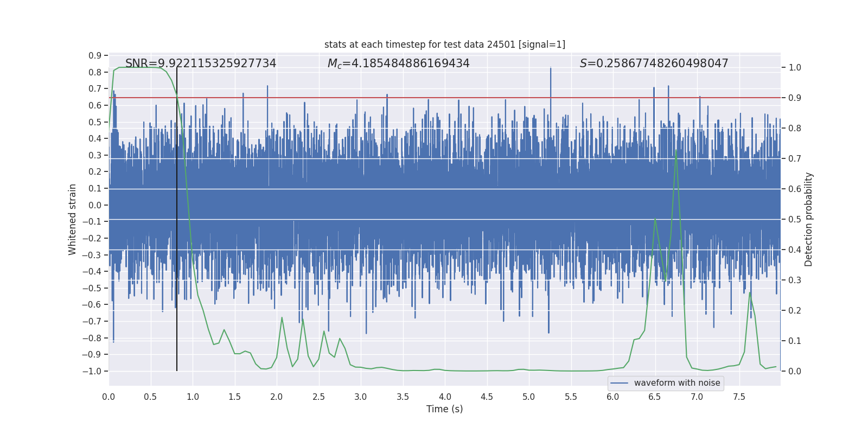The width and height of the screenshot is (868, 434).
Task: Select the 7.5 tick on the Time axis
Action: (x=739, y=397)
